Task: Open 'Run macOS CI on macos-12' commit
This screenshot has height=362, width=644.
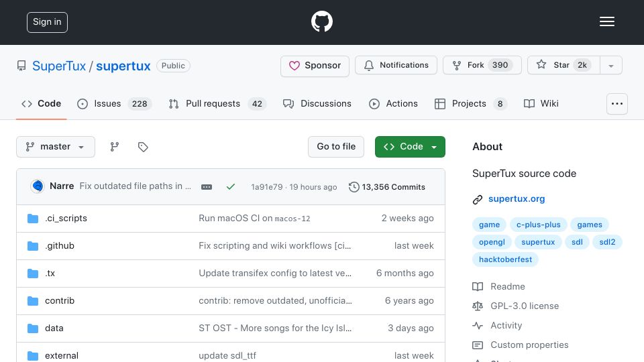Action: pos(254,219)
